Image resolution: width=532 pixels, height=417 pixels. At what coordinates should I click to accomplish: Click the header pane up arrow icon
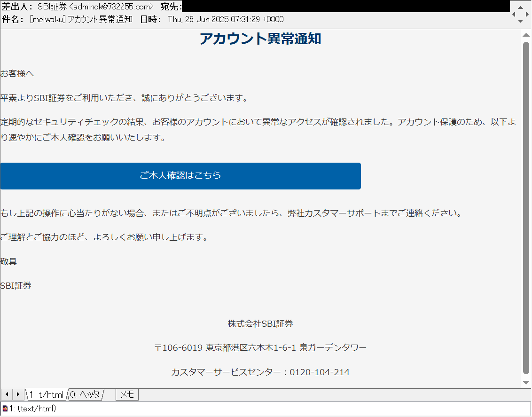pyautogui.click(x=520, y=8)
